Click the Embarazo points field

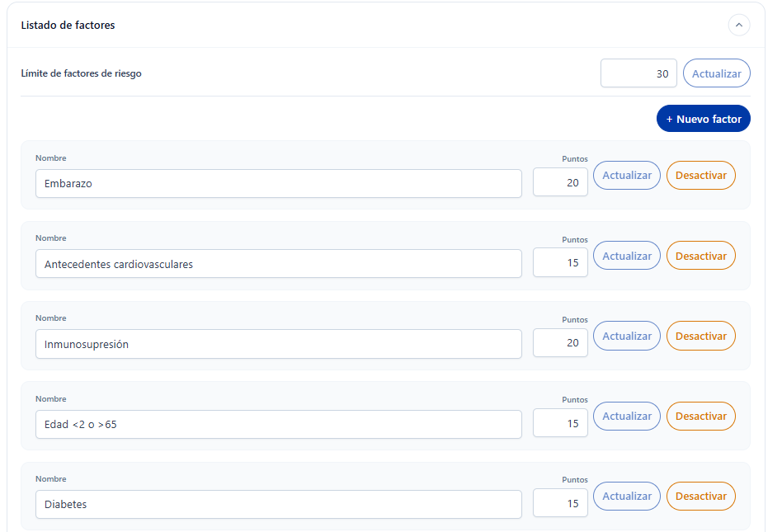(x=560, y=182)
